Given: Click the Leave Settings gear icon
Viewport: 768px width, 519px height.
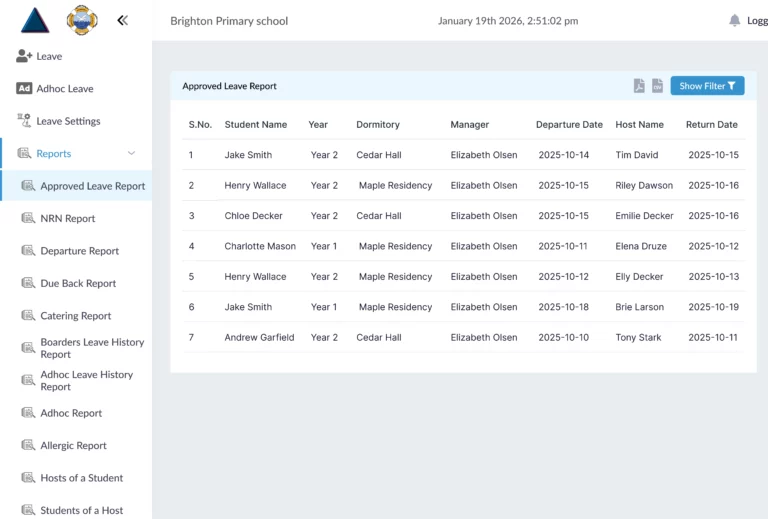Looking at the screenshot, I should (24, 121).
